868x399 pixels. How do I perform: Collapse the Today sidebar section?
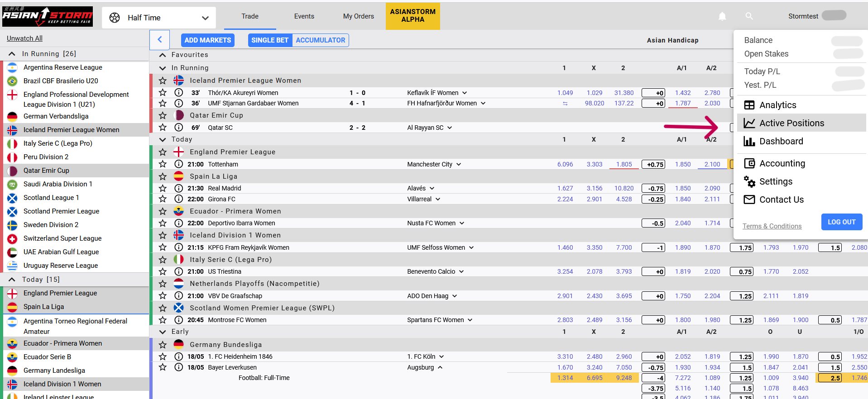click(x=12, y=280)
